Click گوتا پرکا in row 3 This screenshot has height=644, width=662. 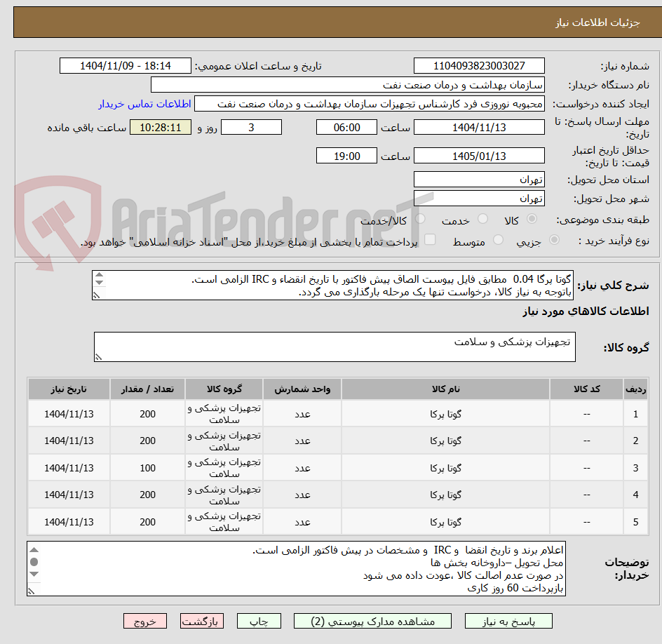tap(445, 468)
